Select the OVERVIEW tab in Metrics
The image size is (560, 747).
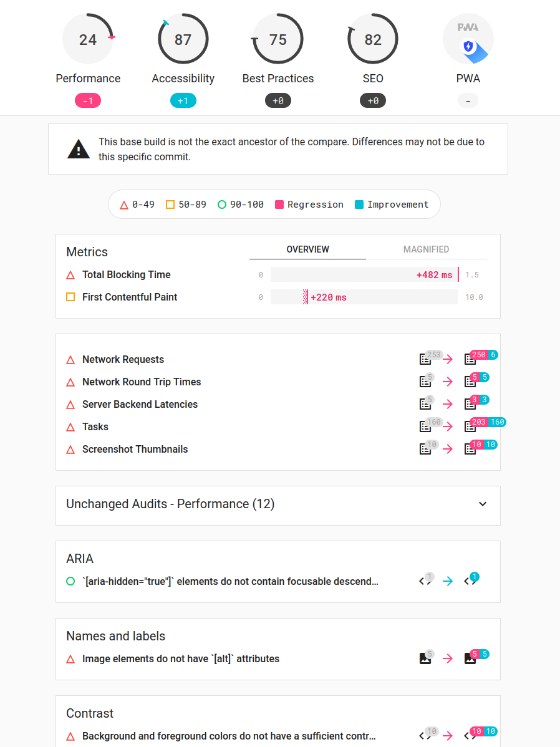pyautogui.click(x=308, y=249)
